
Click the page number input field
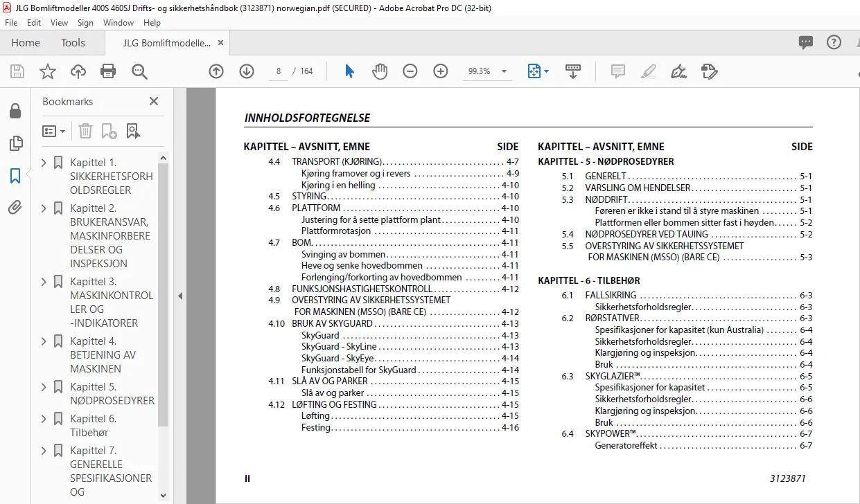pos(278,71)
